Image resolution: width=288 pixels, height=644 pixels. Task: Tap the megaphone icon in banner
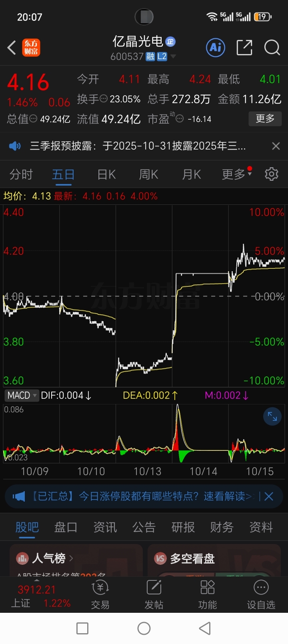pyautogui.click(x=19, y=496)
